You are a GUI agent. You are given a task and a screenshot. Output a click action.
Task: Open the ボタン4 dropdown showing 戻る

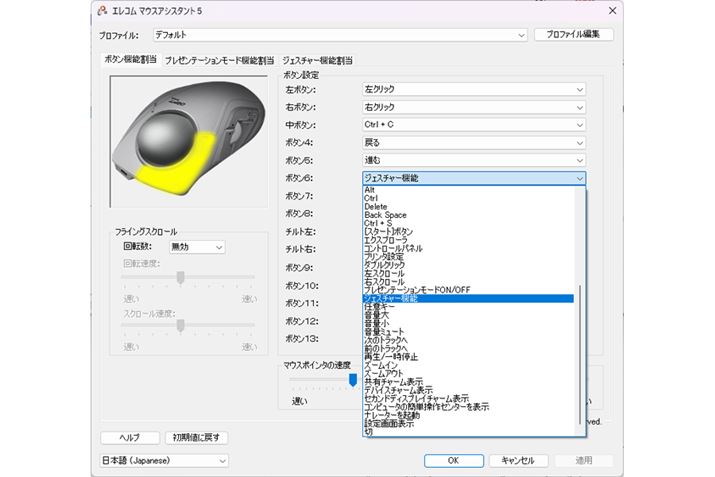473,143
